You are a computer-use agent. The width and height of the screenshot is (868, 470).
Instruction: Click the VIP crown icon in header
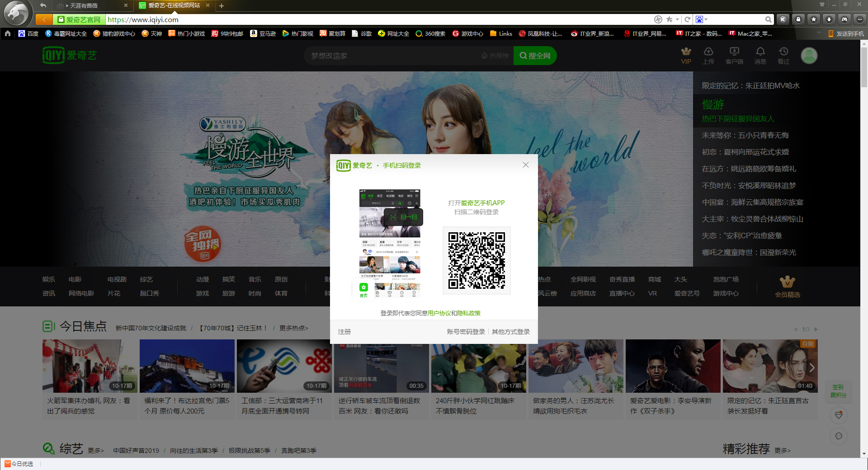pyautogui.click(x=686, y=52)
